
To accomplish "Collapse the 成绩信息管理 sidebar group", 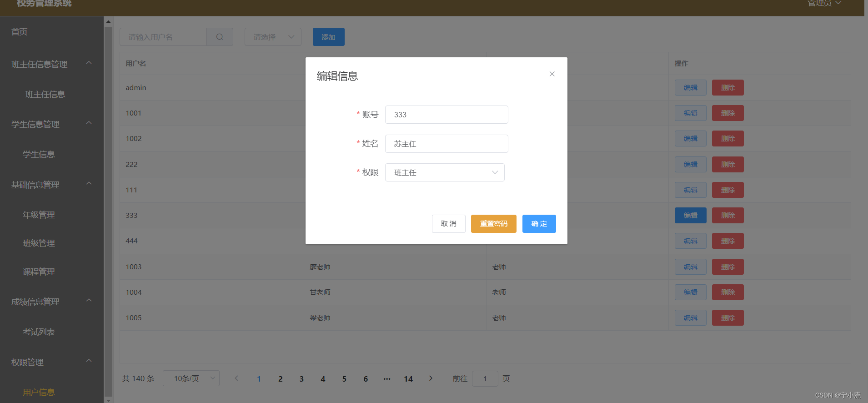I will click(x=89, y=301).
